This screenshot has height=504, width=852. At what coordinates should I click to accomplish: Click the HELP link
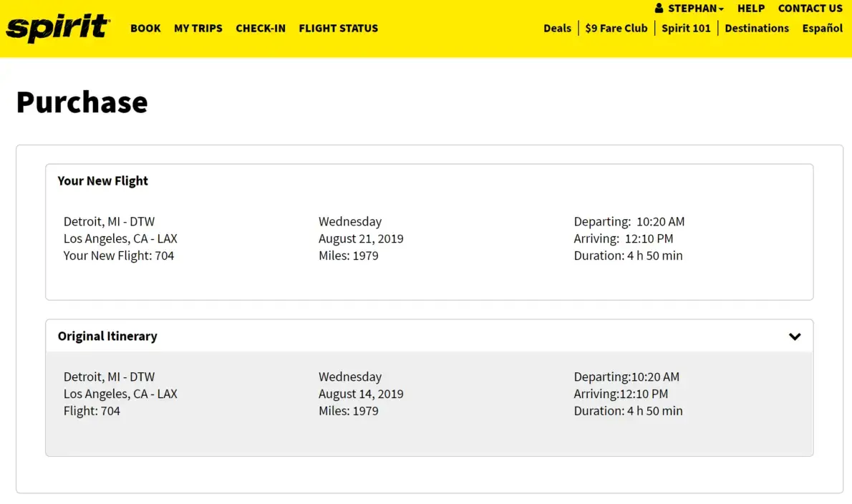(751, 8)
